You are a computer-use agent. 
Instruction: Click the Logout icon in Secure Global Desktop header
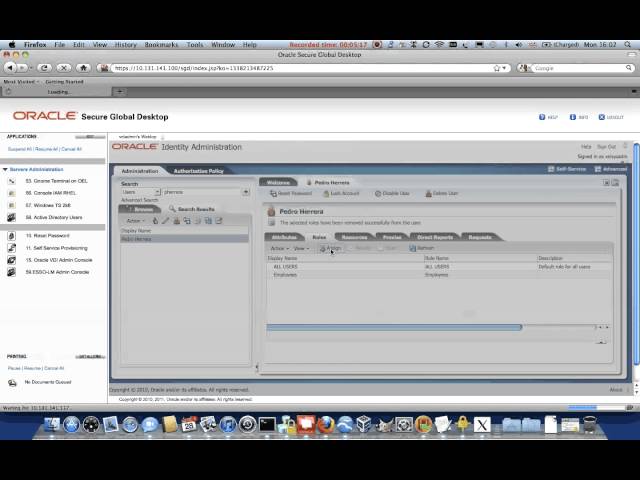point(601,117)
